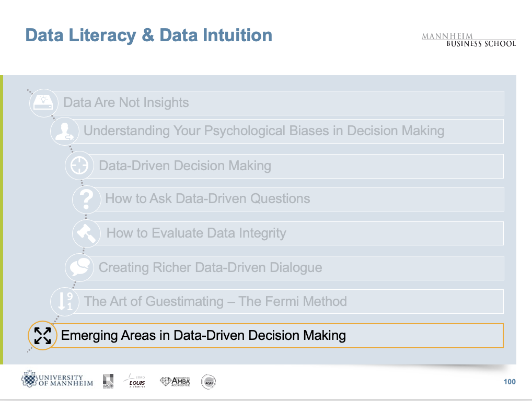Click the crosshair target icon
The height and width of the screenshot is (401, 532).
[x=79, y=166]
